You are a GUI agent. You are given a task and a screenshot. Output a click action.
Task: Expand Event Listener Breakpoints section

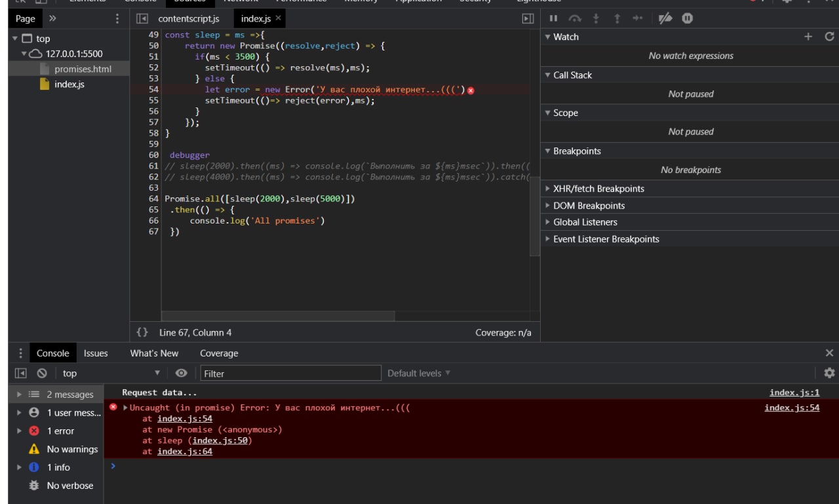tap(606, 239)
